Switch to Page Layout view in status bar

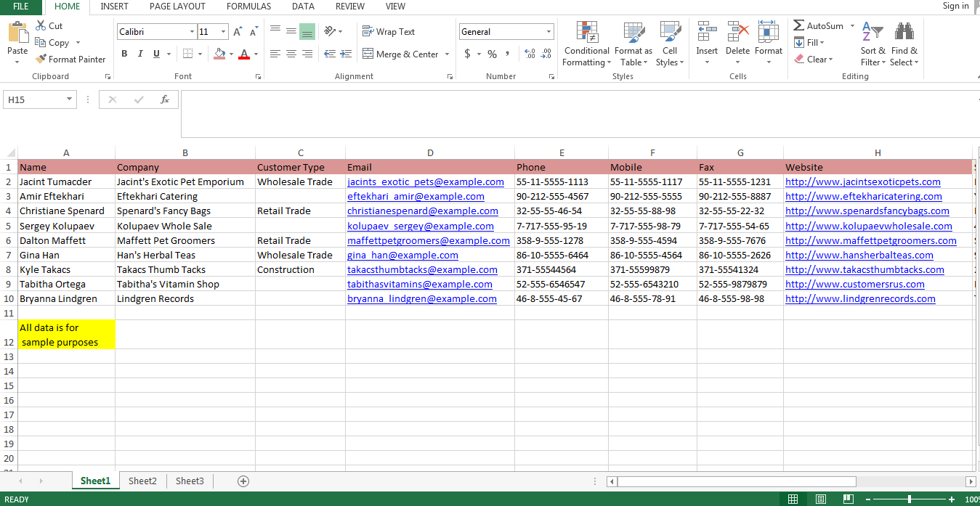pyautogui.click(x=820, y=499)
